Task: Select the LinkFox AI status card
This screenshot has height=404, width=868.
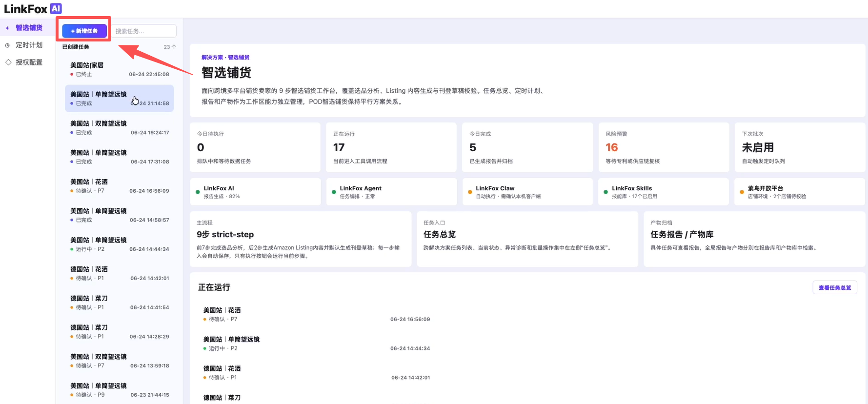Action: [255, 192]
